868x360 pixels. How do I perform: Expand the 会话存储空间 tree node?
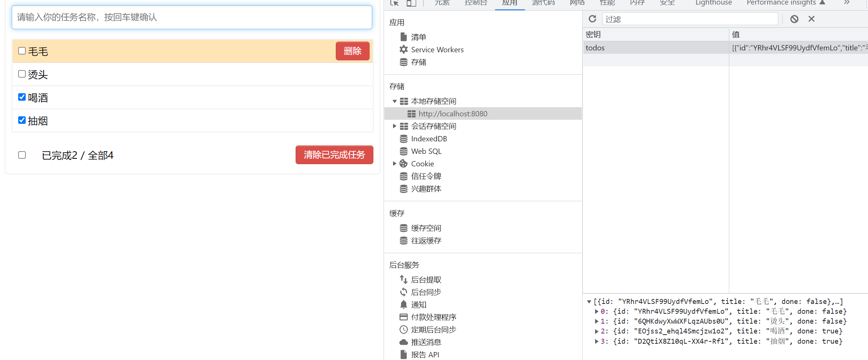[x=395, y=126]
